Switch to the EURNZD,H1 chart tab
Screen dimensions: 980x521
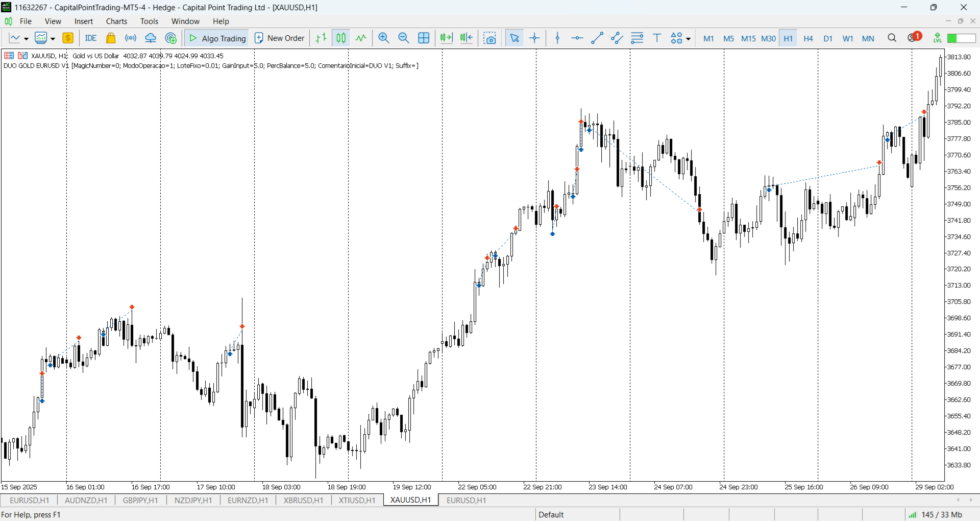pyautogui.click(x=248, y=501)
